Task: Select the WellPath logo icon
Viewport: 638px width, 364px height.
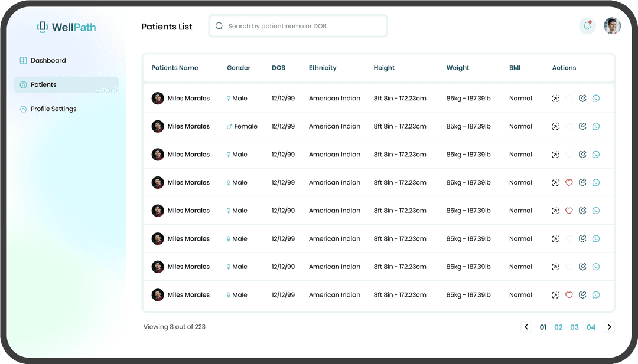Action: 41,27
